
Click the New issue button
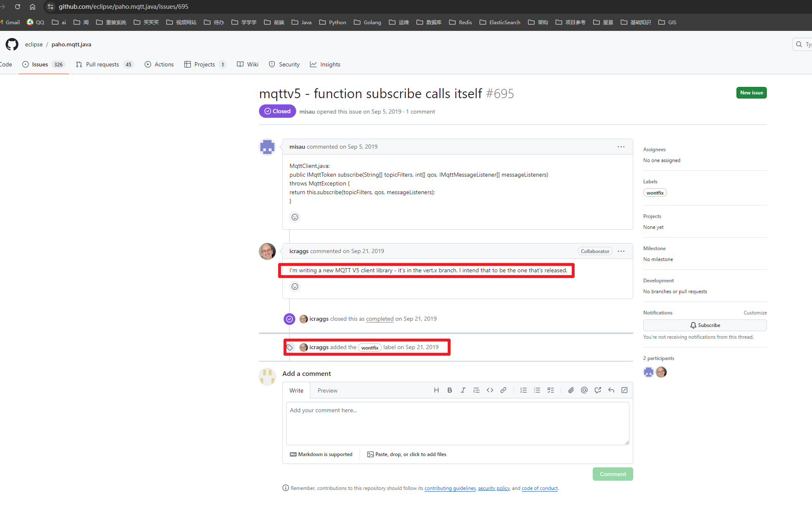pos(751,92)
